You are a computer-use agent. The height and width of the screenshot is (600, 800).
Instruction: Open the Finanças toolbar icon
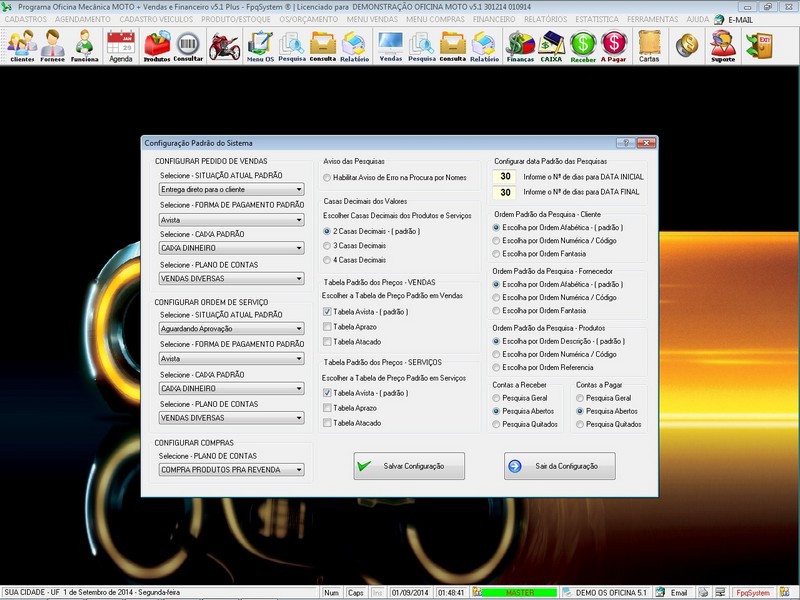520,45
